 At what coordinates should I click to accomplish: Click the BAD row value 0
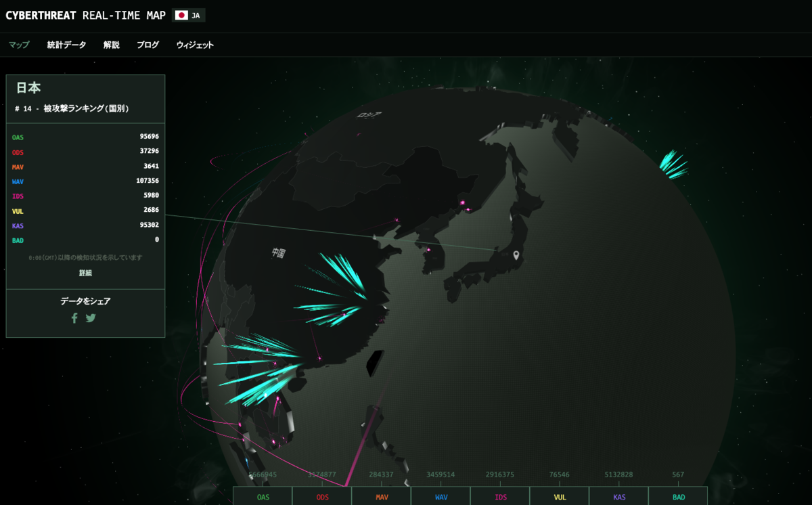tap(157, 240)
